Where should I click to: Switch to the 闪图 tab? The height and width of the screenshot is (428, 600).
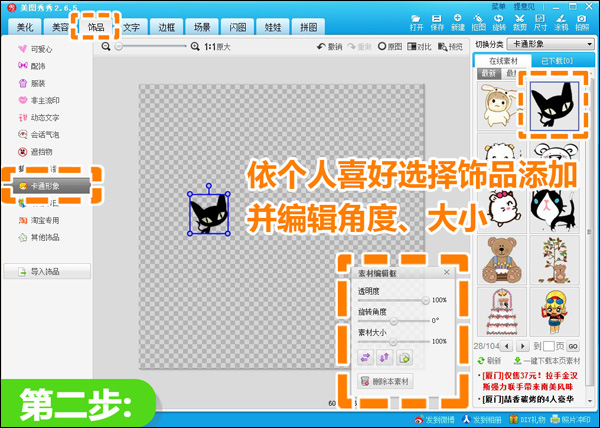pos(238,27)
